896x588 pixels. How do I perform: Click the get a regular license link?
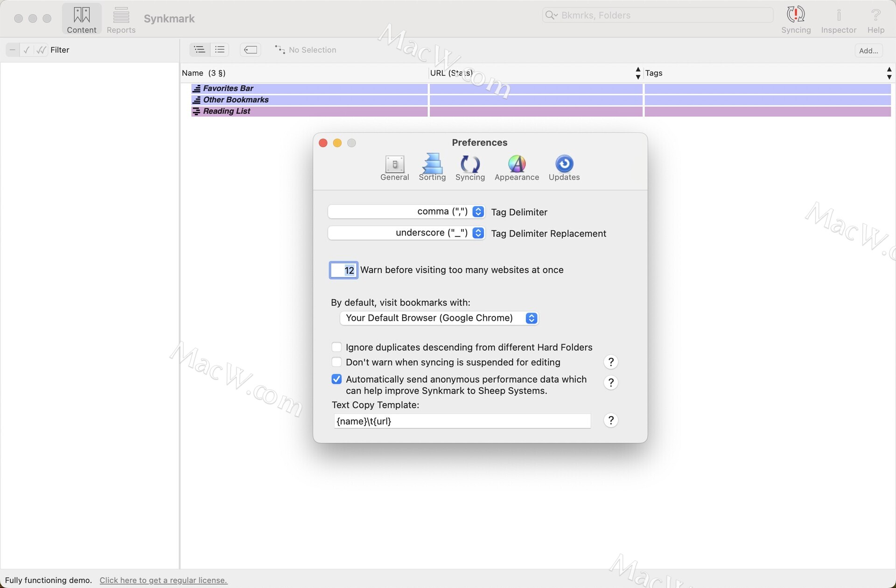click(x=163, y=580)
